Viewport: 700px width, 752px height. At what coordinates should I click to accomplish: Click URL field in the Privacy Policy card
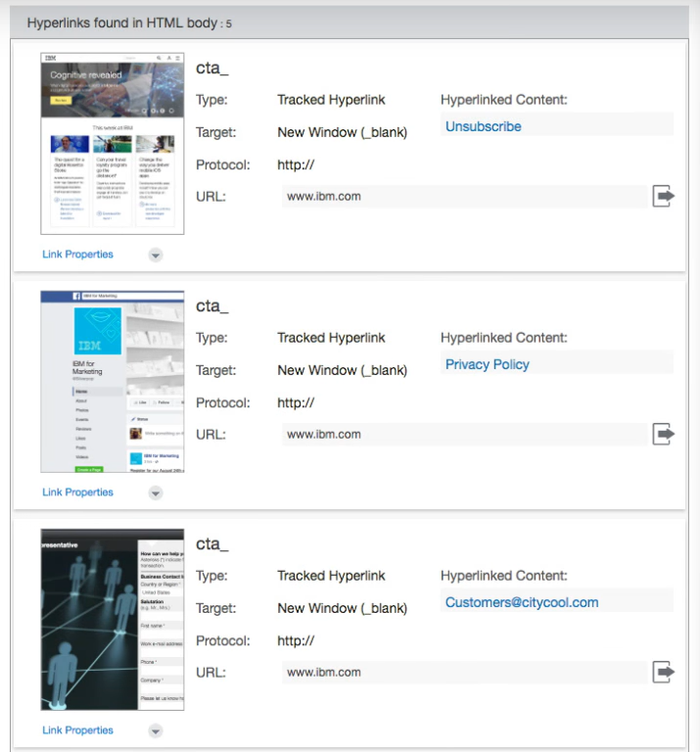point(465,434)
